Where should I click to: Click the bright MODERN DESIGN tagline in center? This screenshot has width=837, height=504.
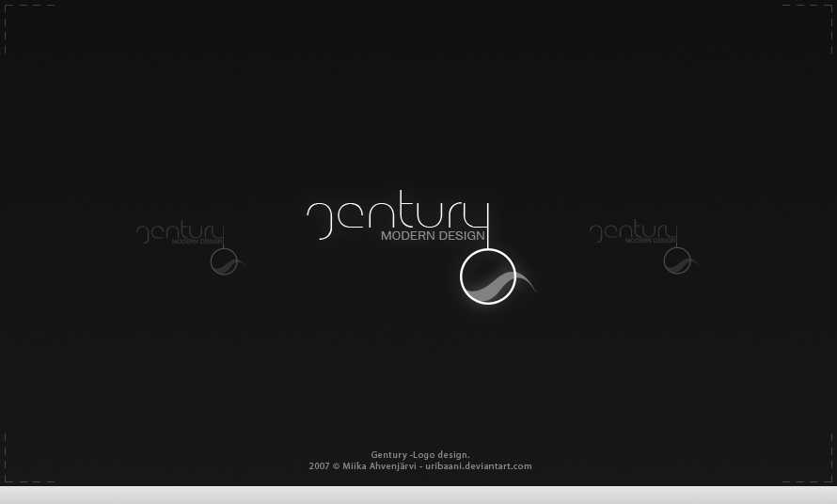pyautogui.click(x=433, y=236)
